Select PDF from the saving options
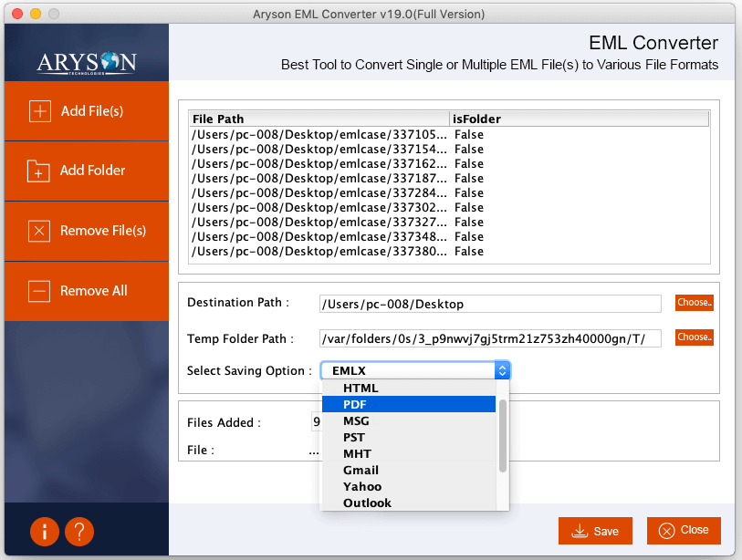 [x=408, y=404]
